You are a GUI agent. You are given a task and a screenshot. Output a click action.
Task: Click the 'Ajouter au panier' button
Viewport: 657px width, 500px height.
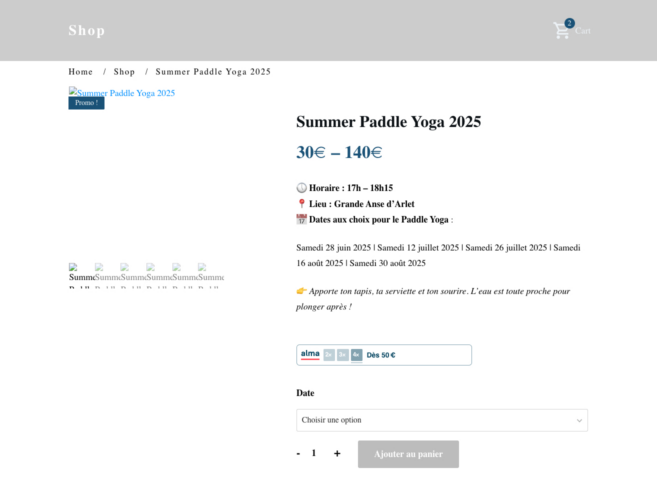pyautogui.click(x=408, y=454)
